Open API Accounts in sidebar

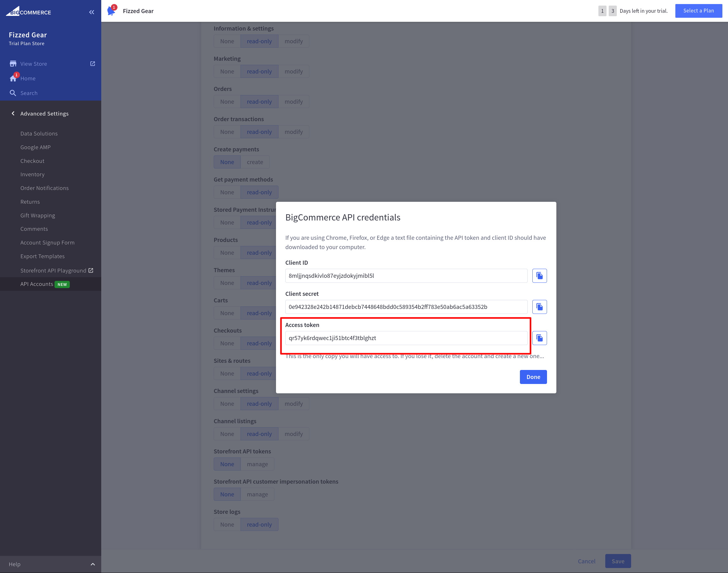click(x=36, y=284)
